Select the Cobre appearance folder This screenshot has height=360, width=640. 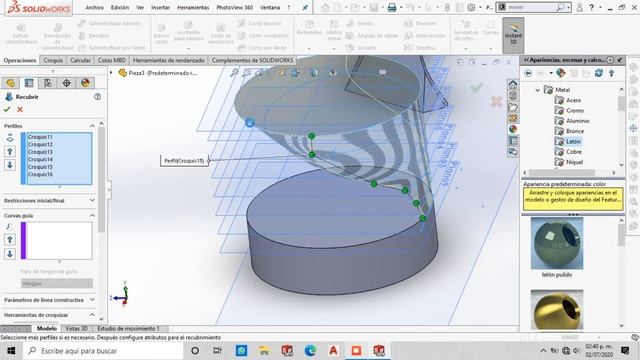573,151
